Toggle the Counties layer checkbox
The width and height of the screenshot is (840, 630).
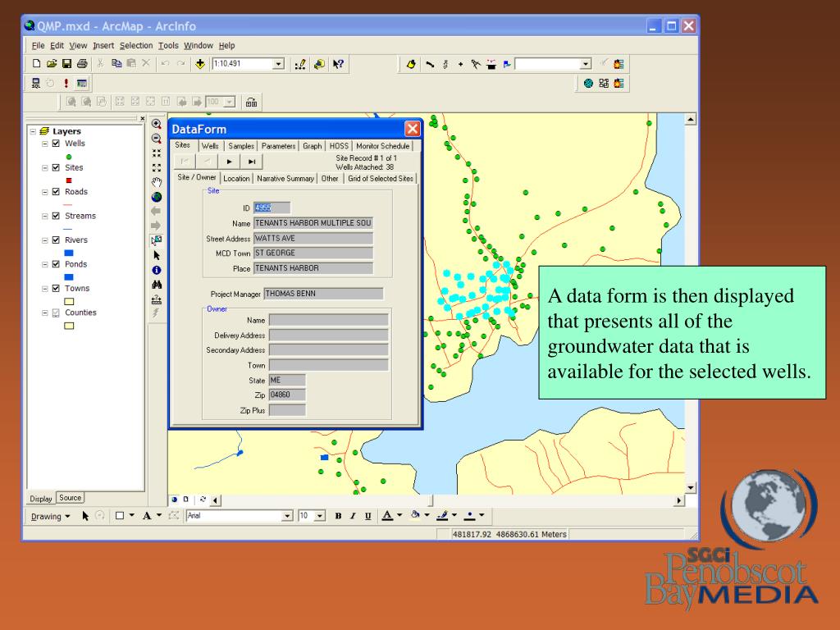point(56,313)
